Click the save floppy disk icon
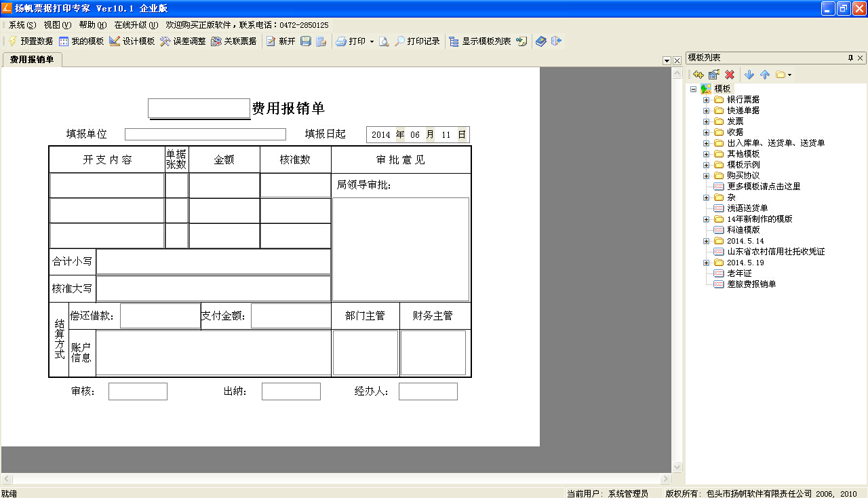 pyautogui.click(x=306, y=41)
